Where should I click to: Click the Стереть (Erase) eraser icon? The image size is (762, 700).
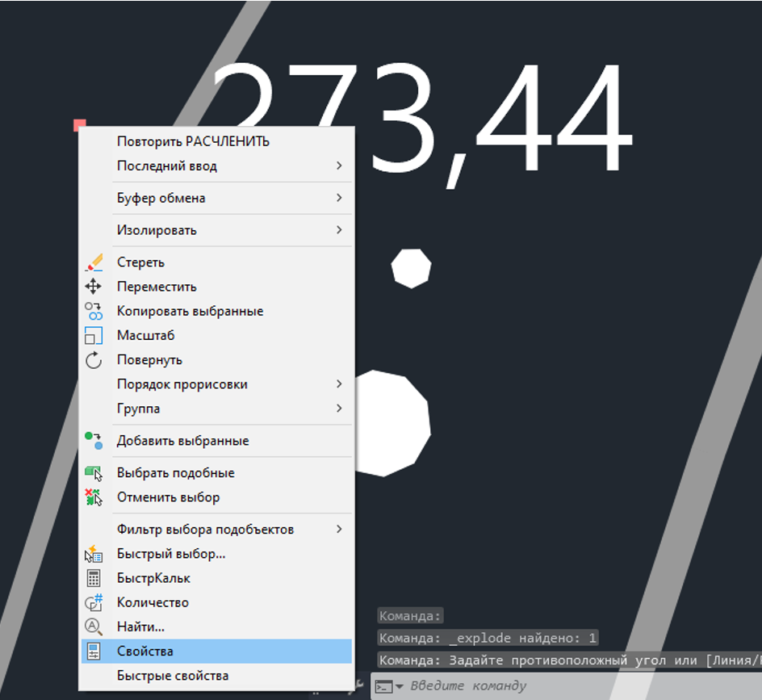(x=94, y=262)
